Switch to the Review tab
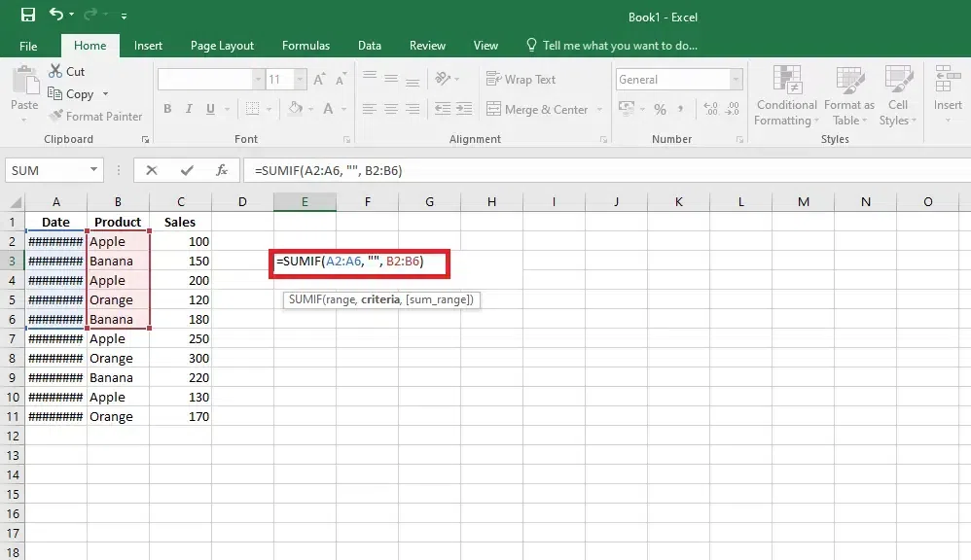Viewport: 971px width, 560px height. click(427, 46)
